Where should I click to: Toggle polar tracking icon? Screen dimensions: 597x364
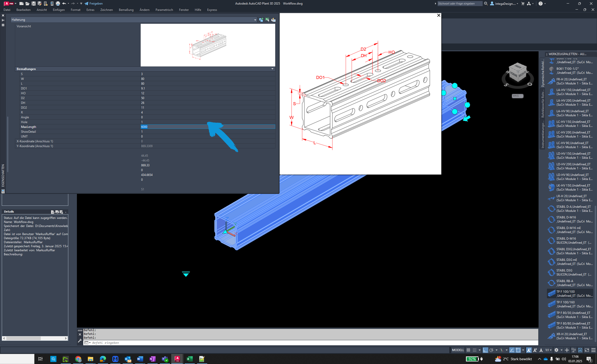click(x=492, y=350)
